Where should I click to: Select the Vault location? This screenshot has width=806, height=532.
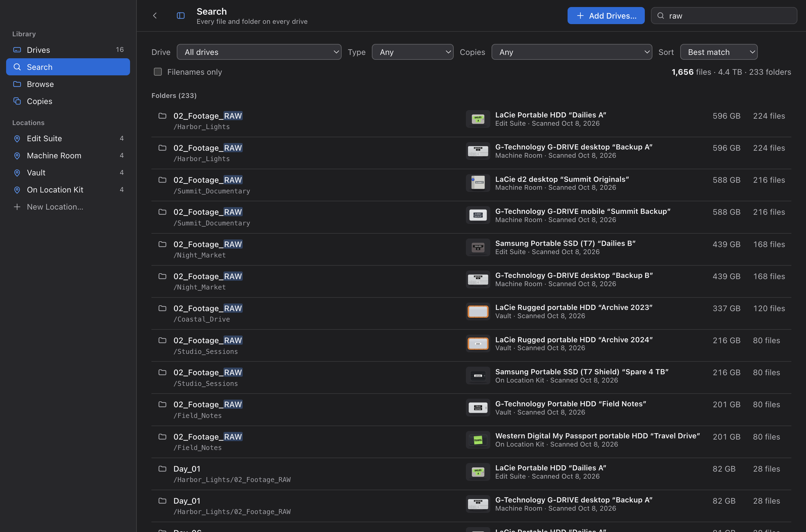coord(68,173)
